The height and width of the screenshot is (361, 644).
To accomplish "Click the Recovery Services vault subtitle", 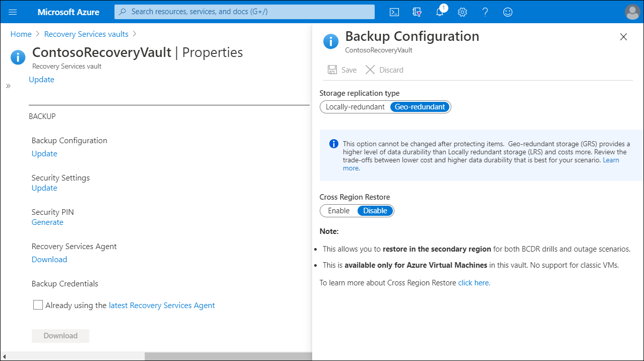I will point(67,66).
